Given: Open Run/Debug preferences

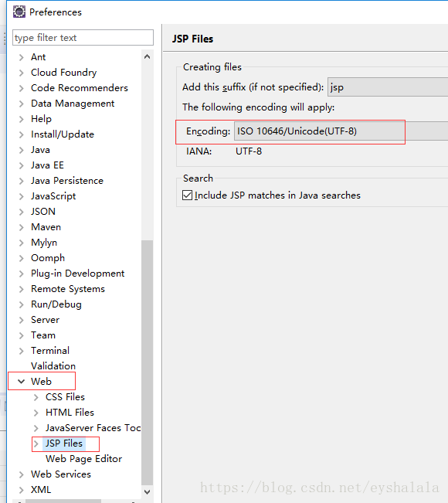Looking at the screenshot, I should 56,304.
